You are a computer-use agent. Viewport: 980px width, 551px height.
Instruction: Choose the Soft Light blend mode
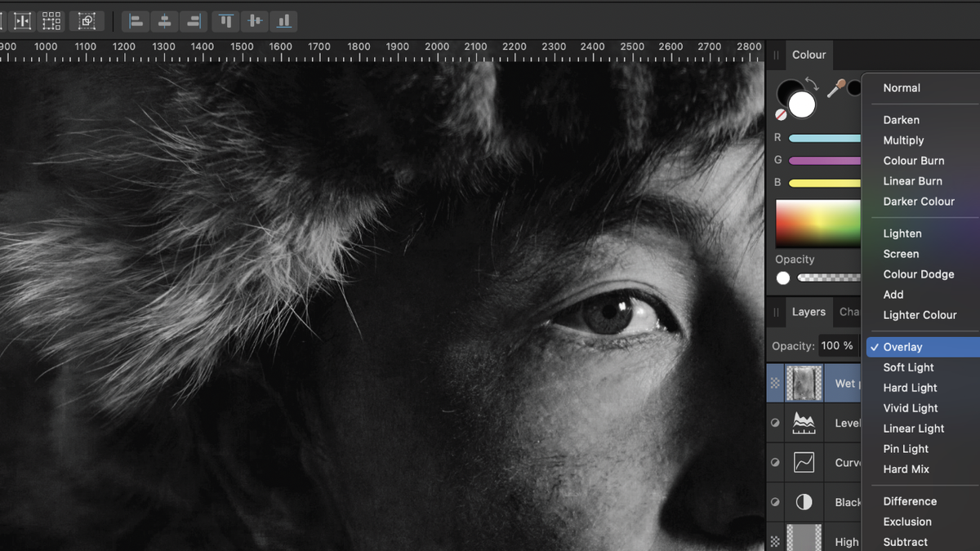908,367
